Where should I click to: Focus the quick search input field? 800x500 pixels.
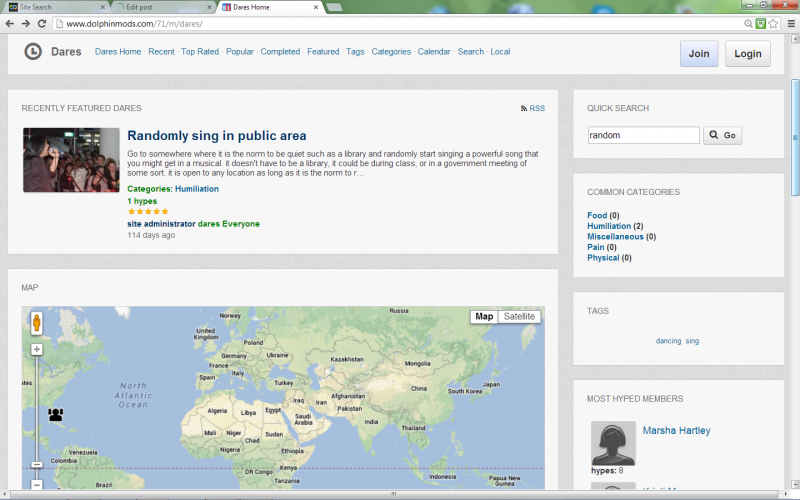[x=643, y=135]
